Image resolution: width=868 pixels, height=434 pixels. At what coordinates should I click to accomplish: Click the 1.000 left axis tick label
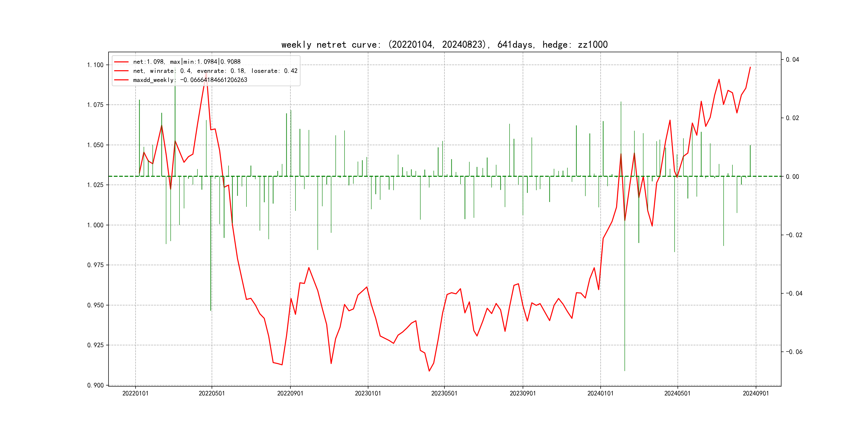pyautogui.click(x=95, y=225)
